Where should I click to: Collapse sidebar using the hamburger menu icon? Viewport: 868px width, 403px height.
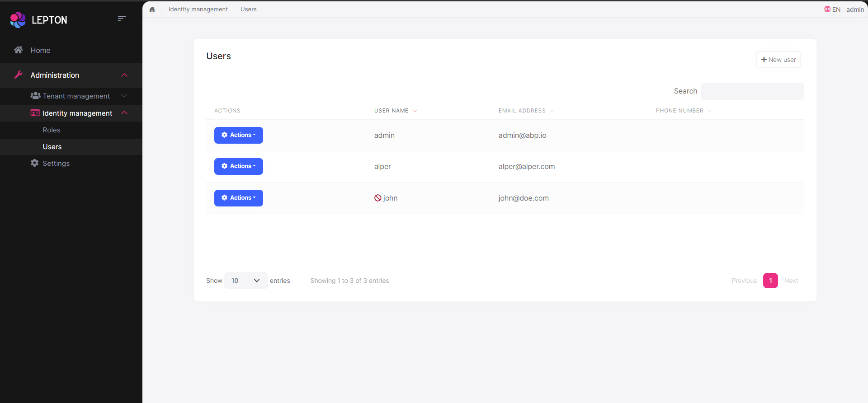click(x=122, y=19)
